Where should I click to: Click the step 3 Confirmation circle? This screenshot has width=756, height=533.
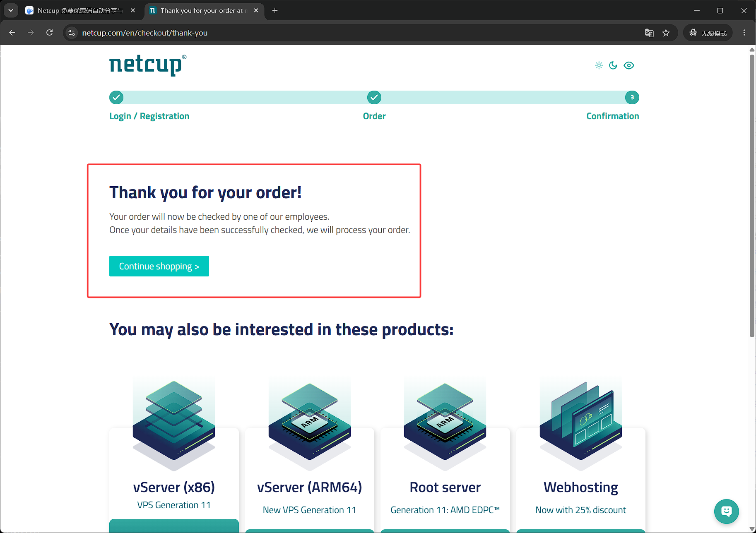coord(632,98)
